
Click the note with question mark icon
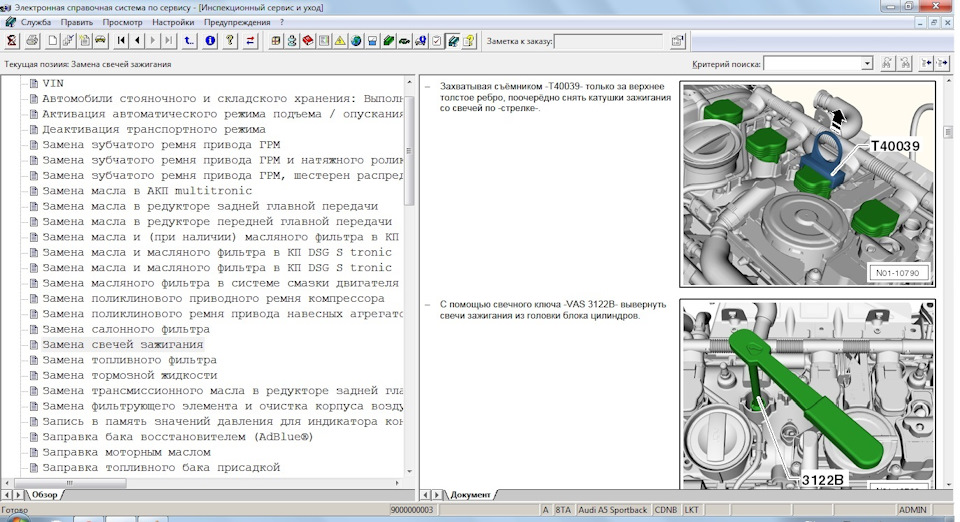click(469, 41)
